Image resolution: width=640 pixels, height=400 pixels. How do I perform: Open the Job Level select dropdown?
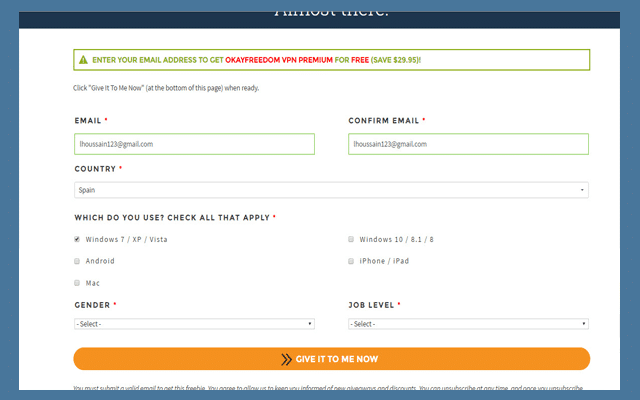[468, 324]
